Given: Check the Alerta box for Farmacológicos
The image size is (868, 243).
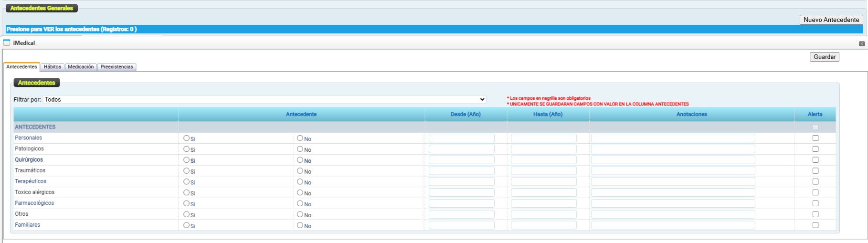Looking at the screenshot, I should [815, 203].
